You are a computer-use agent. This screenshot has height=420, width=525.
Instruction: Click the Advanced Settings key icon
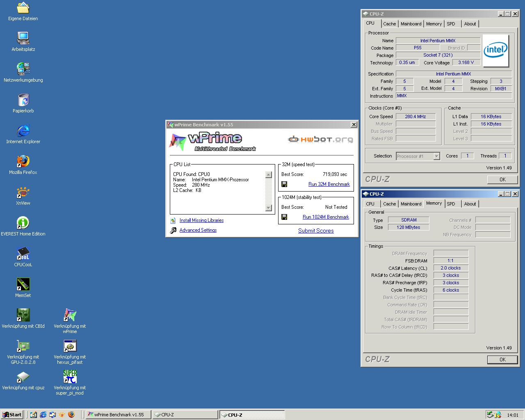pos(173,230)
